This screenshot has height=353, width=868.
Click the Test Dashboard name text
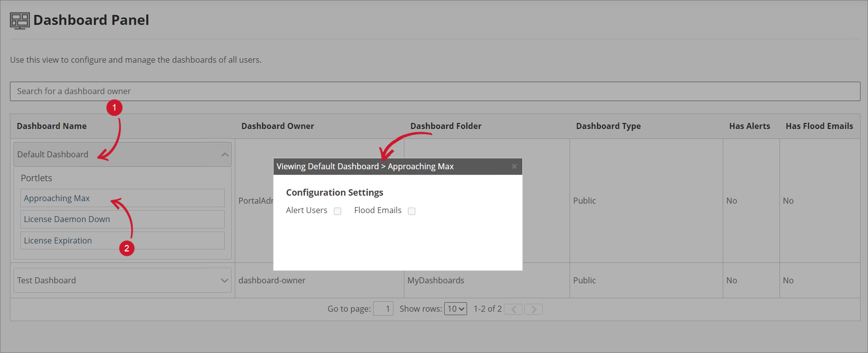[47, 280]
